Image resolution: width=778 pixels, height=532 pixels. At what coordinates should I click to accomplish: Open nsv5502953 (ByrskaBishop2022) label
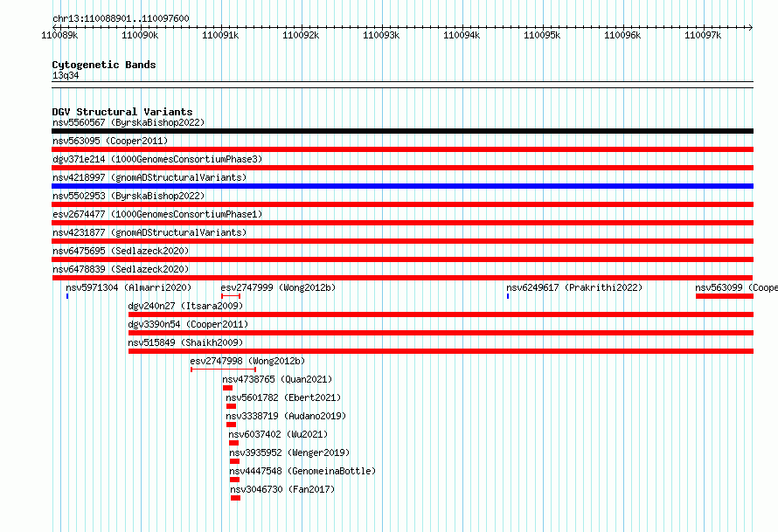pos(129,196)
